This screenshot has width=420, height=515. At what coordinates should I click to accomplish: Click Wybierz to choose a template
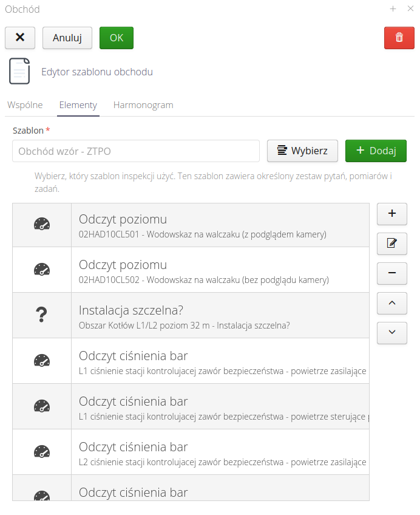click(302, 151)
